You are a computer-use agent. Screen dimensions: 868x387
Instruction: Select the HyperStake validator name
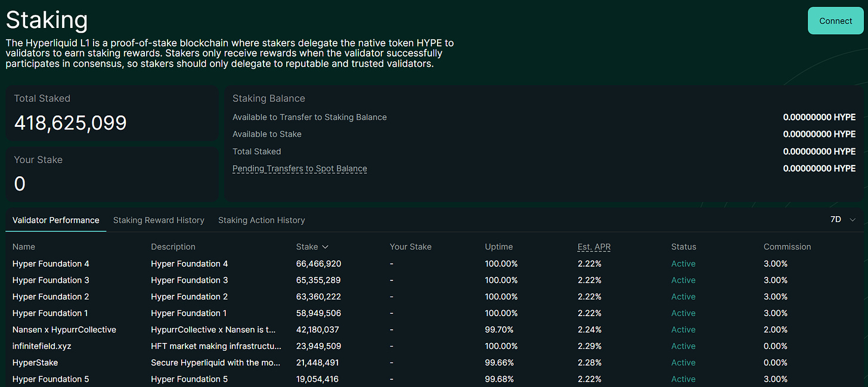point(35,363)
